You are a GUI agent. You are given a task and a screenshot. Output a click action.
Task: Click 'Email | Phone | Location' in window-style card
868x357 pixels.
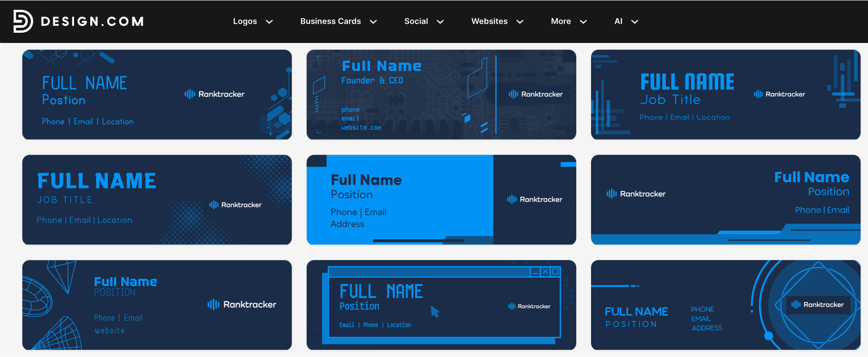tap(375, 325)
